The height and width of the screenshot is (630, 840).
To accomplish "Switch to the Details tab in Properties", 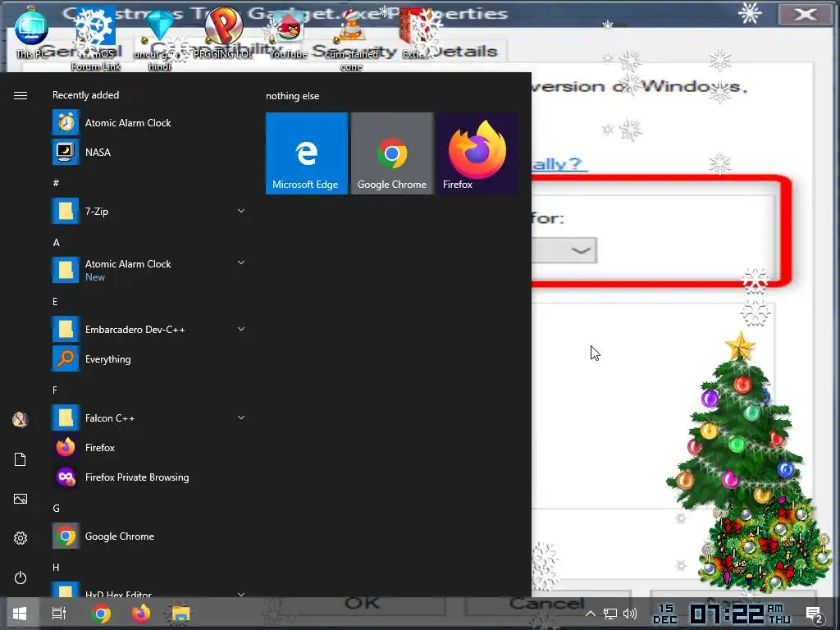I will tap(466, 51).
